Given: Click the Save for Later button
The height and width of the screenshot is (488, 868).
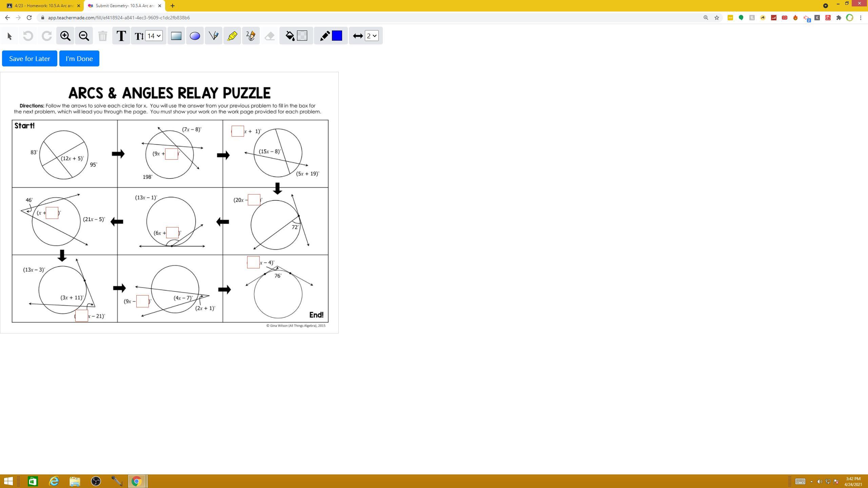Looking at the screenshot, I should 29,59.
